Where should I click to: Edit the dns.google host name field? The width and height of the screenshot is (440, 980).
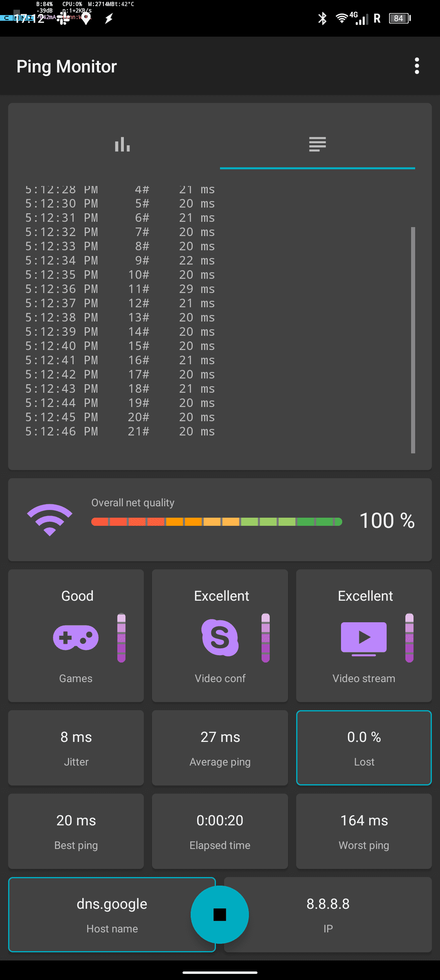[x=102, y=914]
